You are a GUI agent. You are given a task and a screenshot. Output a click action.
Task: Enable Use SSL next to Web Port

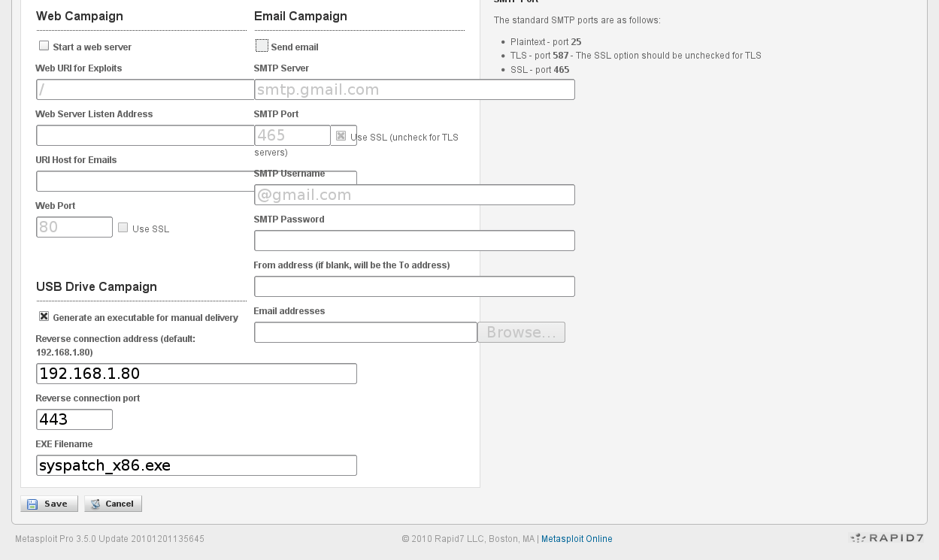coord(123,227)
